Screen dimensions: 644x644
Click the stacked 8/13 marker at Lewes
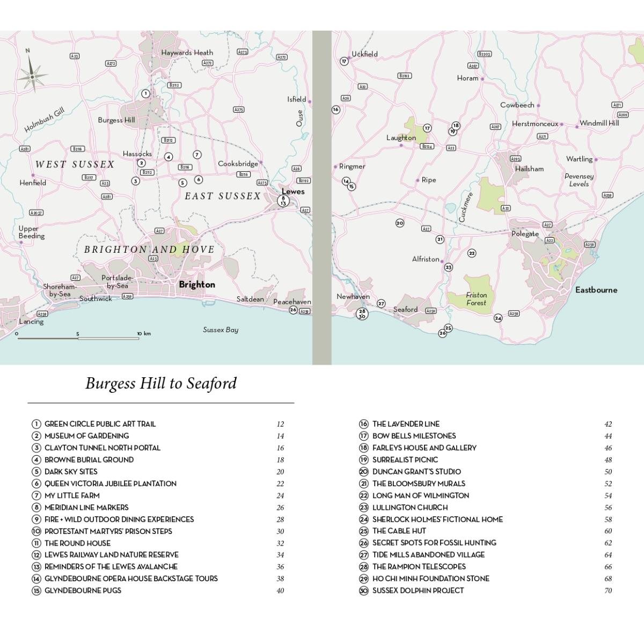[x=283, y=201]
